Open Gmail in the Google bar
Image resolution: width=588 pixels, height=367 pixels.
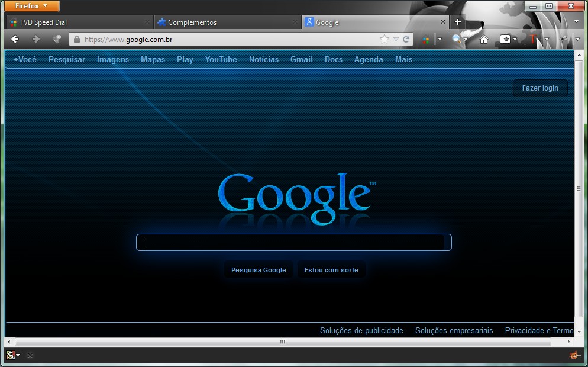(x=302, y=59)
